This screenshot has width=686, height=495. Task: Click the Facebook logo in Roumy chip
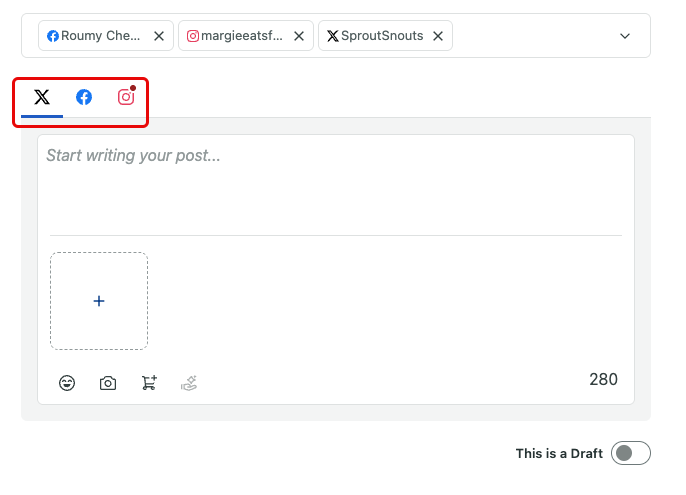click(53, 36)
